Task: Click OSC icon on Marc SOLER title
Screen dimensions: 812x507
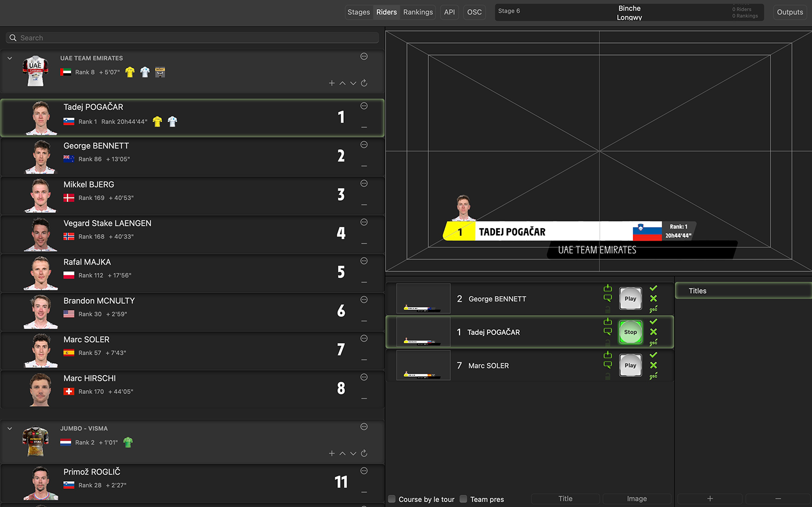Action: 653,376
